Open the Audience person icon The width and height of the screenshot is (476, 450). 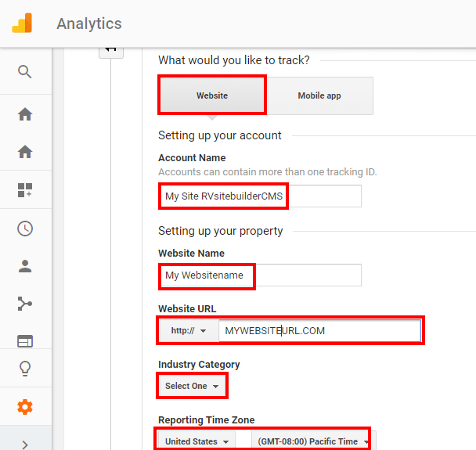click(25, 266)
